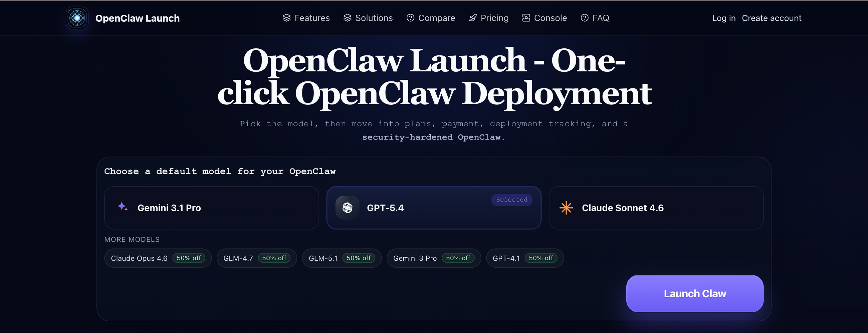The height and width of the screenshot is (333, 868).
Task: Click the Compare question-mark icon
Action: tap(410, 18)
